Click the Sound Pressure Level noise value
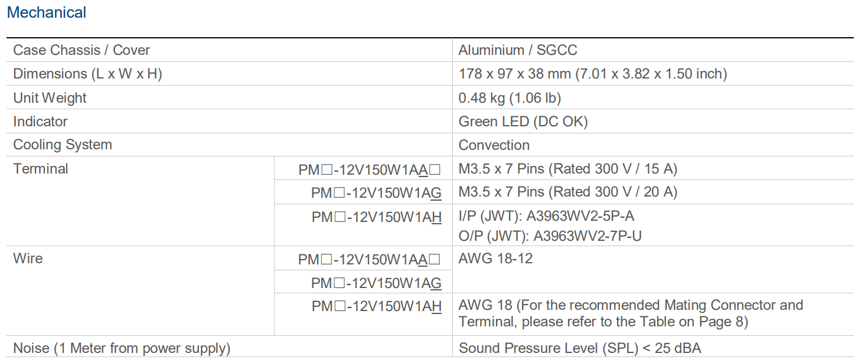This screenshot has width=868, height=363. (580, 348)
